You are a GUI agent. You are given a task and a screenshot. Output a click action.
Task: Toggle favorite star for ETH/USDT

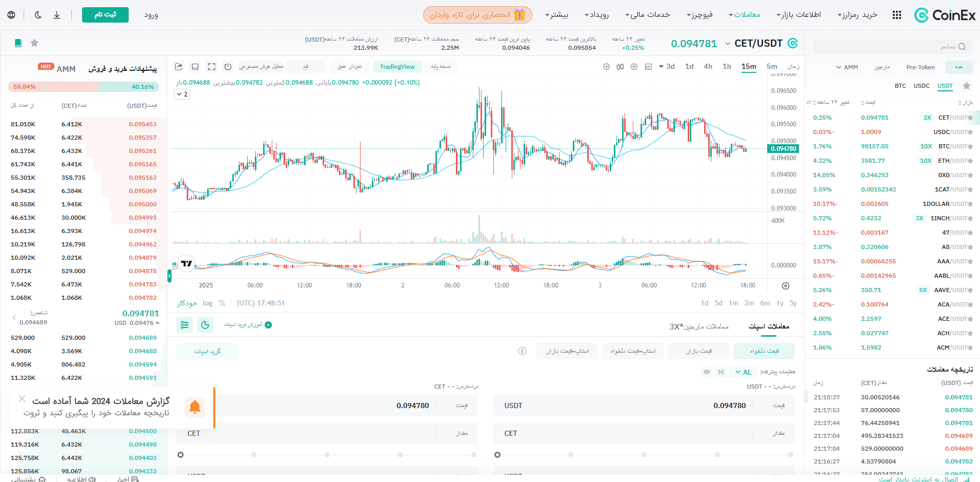[x=970, y=161]
